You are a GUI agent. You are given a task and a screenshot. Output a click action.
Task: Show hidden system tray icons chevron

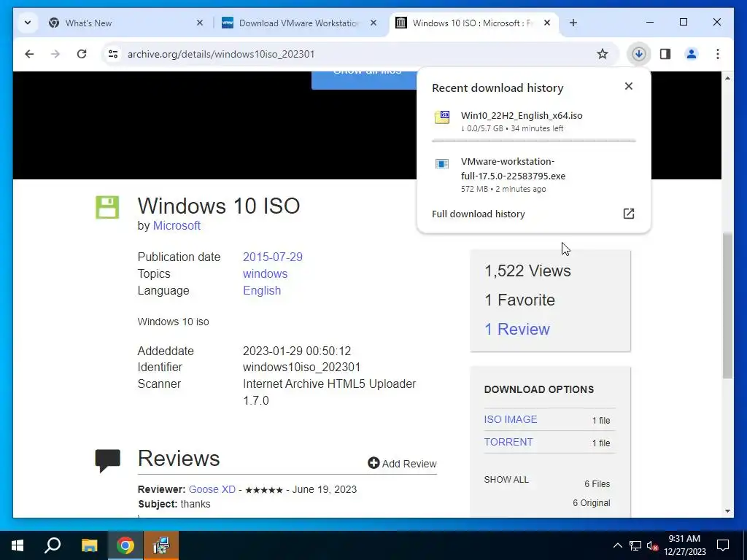(x=617, y=545)
